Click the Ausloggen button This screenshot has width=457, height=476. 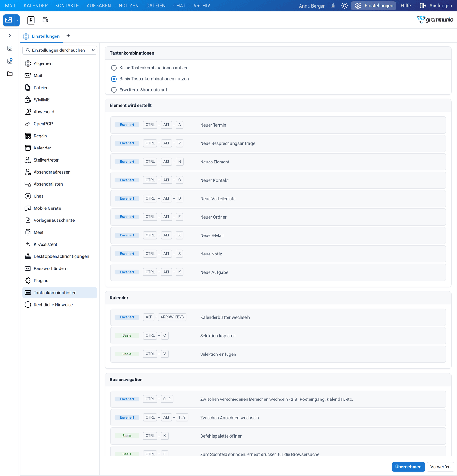point(436,6)
